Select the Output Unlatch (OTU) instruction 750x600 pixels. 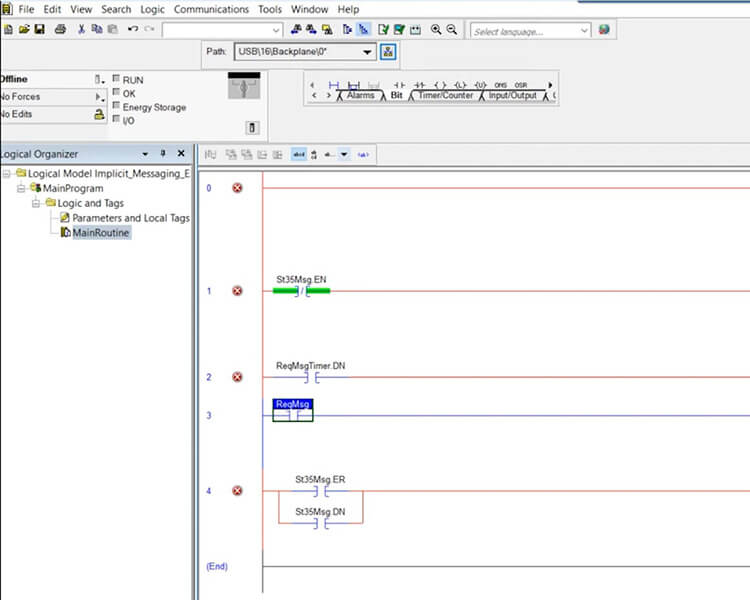tap(480, 85)
